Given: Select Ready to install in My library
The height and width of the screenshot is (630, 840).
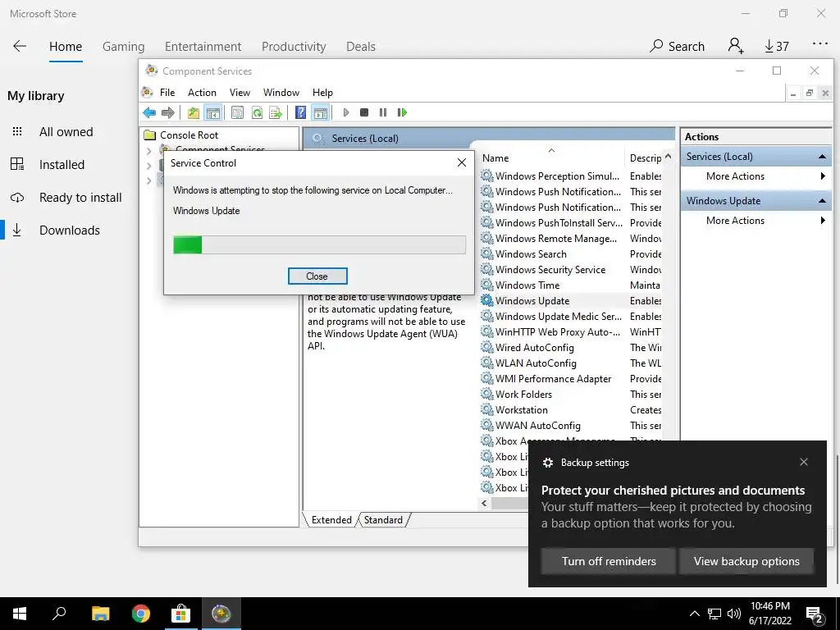Looking at the screenshot, I should coord(80,198).
